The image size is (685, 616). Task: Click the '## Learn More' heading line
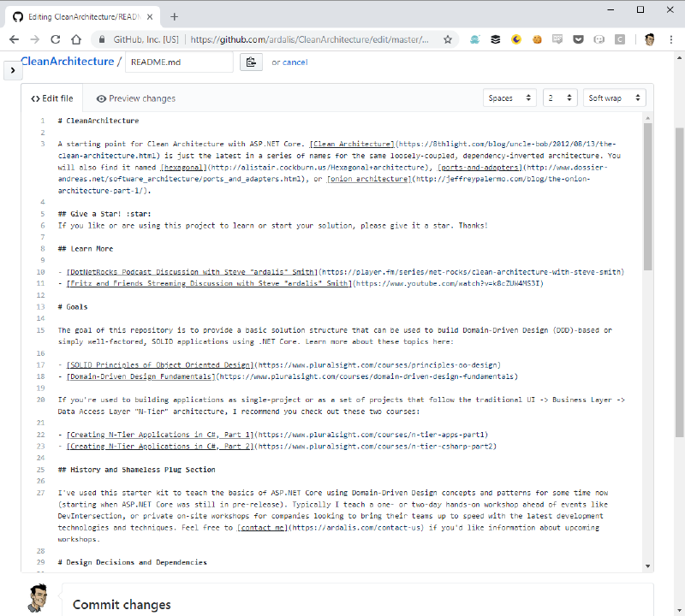[86, 249]
